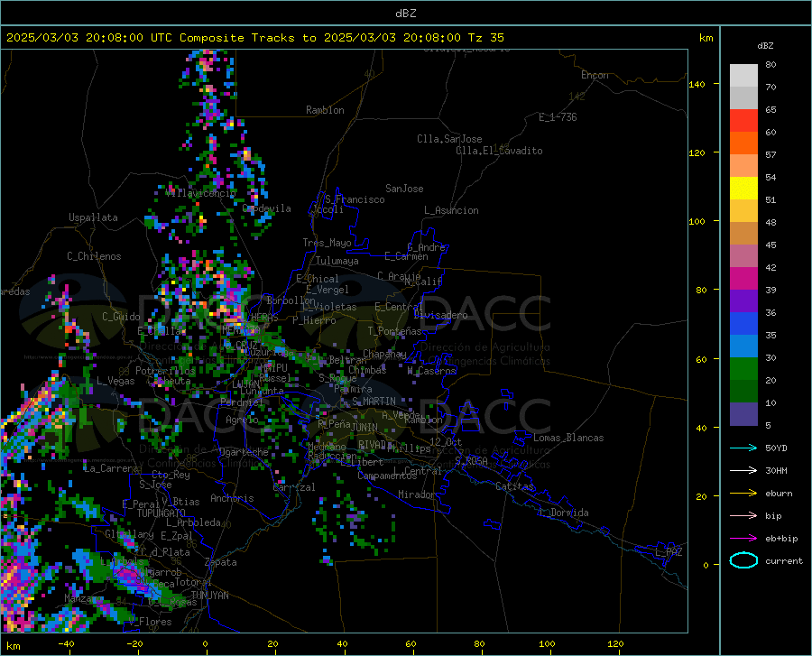Click the L_Vegas map label
The image size is (812, 656).
115,381
